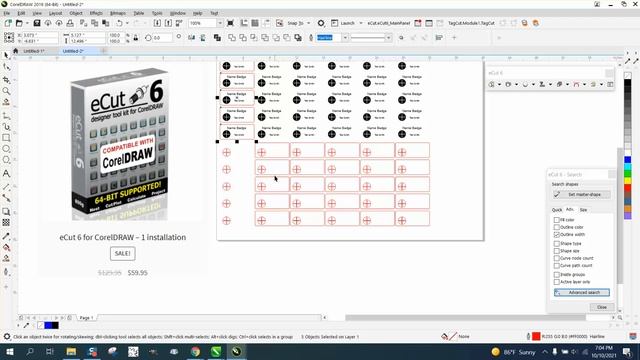Select the Text tool in the toolbox
The height and width of the screenshot is (360, 640).
[6, 173]
